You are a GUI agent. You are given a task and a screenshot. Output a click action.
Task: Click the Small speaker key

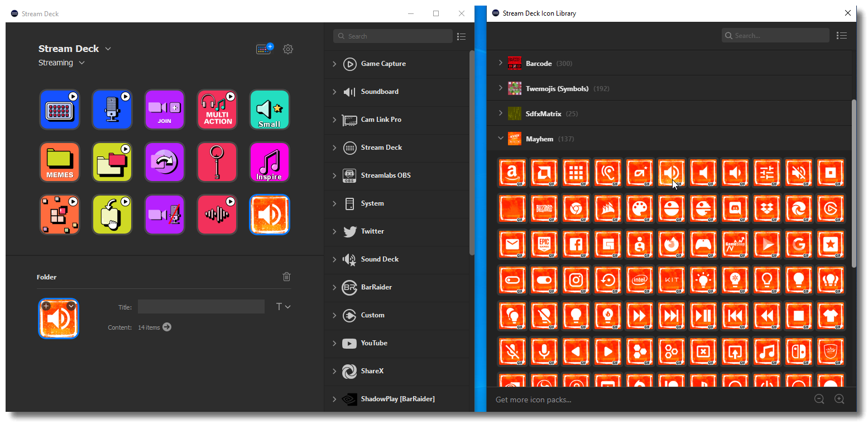[270, 110]
